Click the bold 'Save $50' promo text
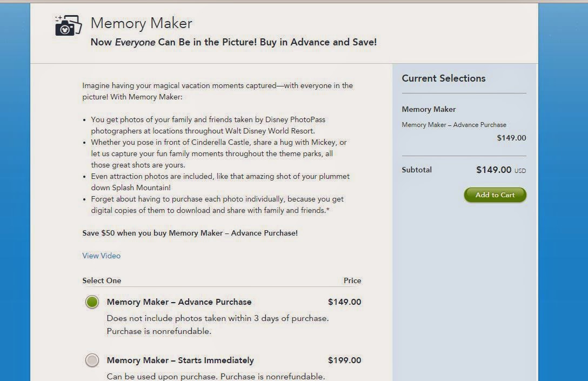Screen dimensions: 588x381 click(x=190, y=233)
